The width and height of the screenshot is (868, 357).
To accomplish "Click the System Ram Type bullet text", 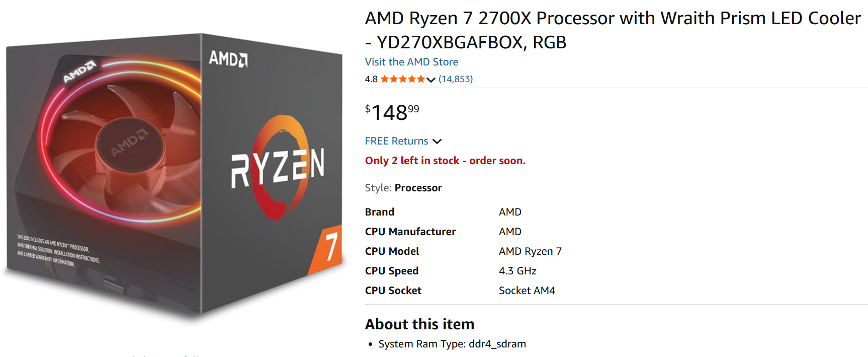I will click(x=452, y=344).
